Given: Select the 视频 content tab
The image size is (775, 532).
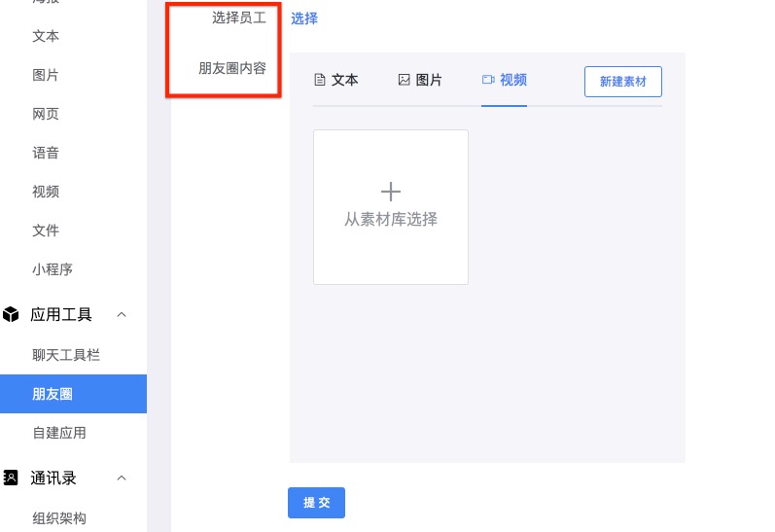Looking at the screenshot, I should [x=504, y=80].
